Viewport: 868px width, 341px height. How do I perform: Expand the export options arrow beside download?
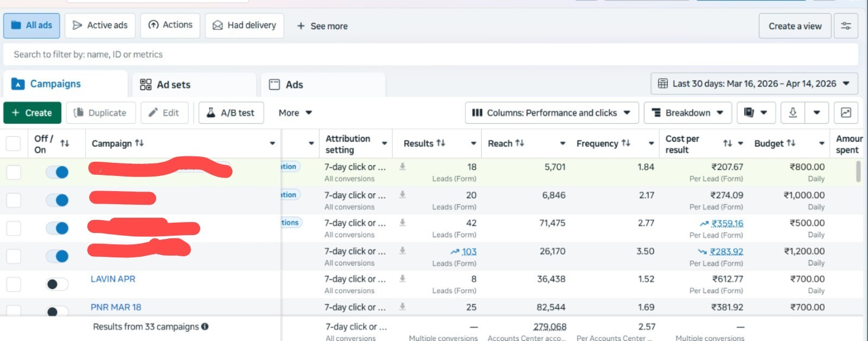tap(816, 112)
